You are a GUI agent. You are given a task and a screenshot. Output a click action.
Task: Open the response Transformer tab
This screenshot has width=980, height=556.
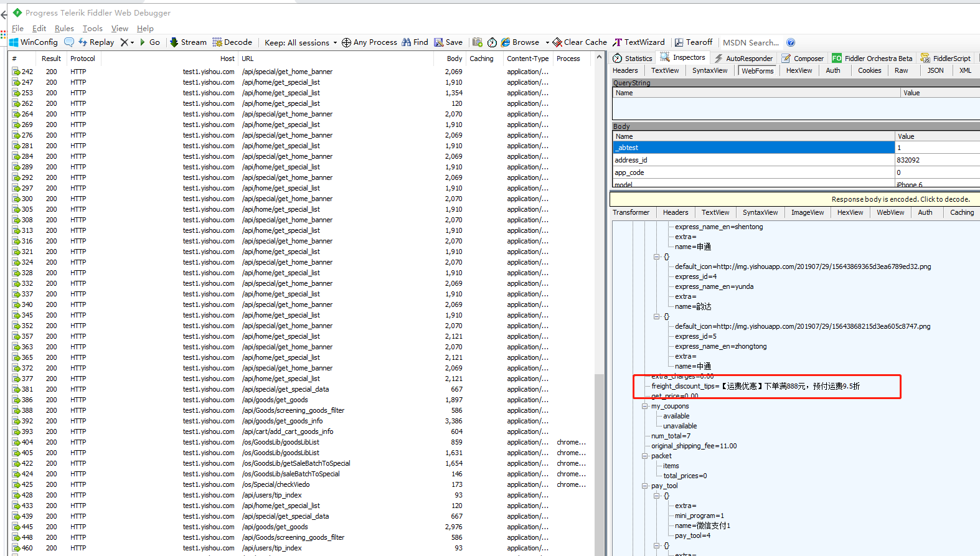tap(631, 212)
